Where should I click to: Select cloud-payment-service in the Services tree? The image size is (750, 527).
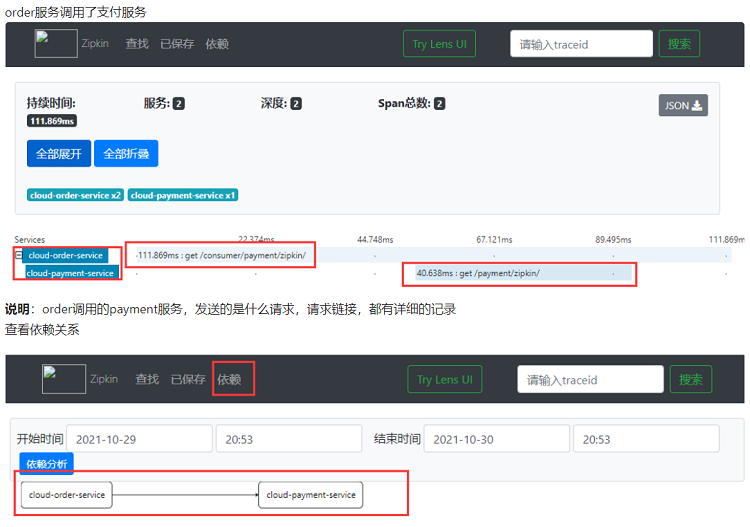[70, 273]
